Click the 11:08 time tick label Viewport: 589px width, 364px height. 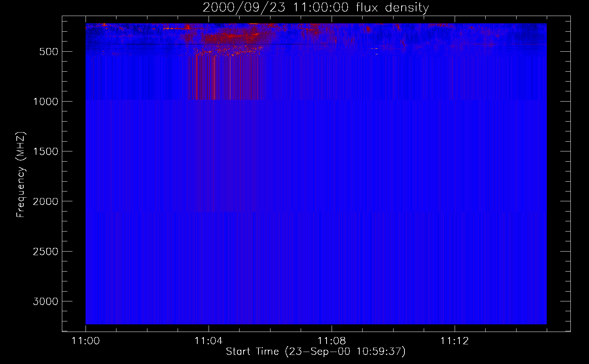(332, 341)
